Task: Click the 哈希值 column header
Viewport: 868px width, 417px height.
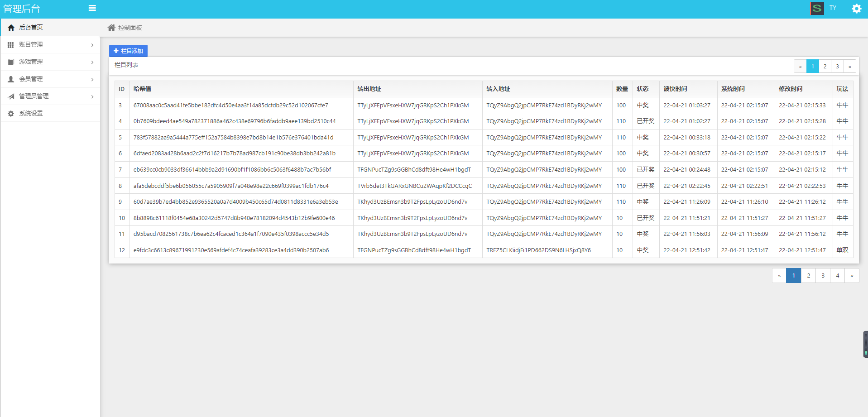Action: (x=142, y=89)
